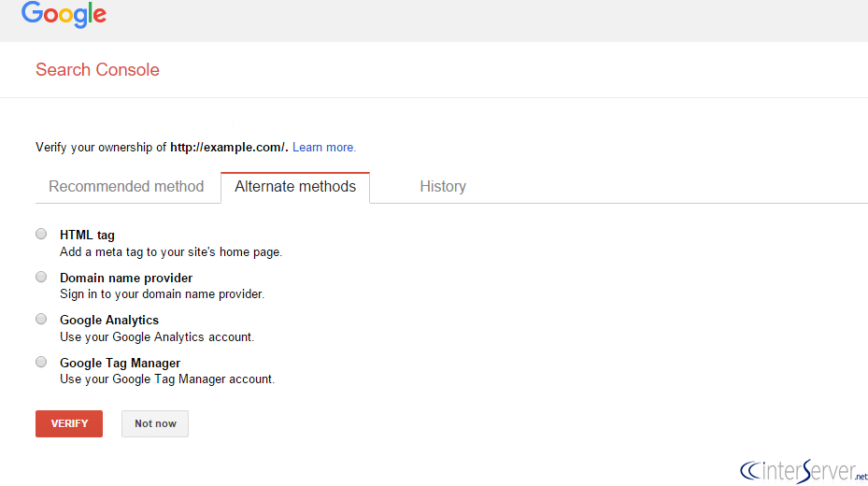Click the red VERIFY button

(69, 424)
